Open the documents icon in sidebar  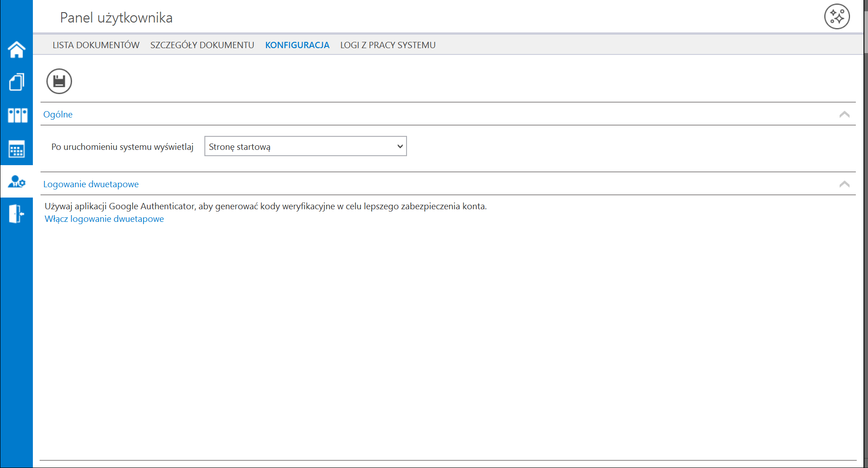tap(17, 82)
